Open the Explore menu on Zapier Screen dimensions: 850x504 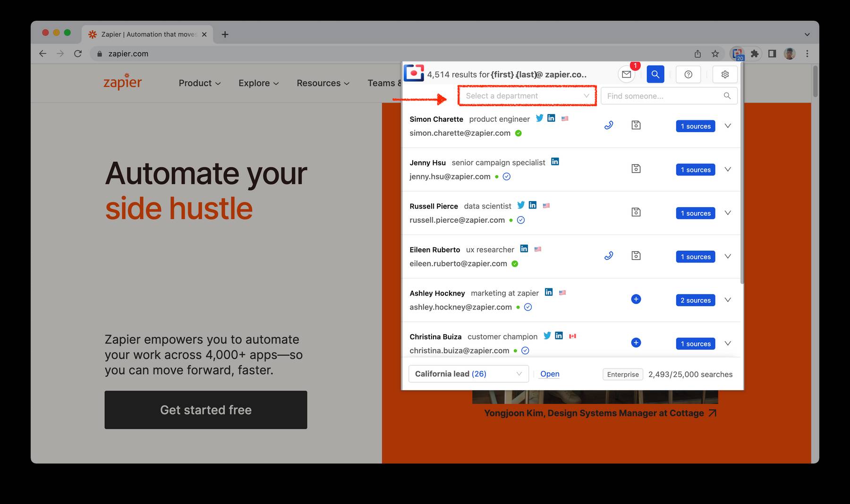pyautogui.click(x=259, y=83)
